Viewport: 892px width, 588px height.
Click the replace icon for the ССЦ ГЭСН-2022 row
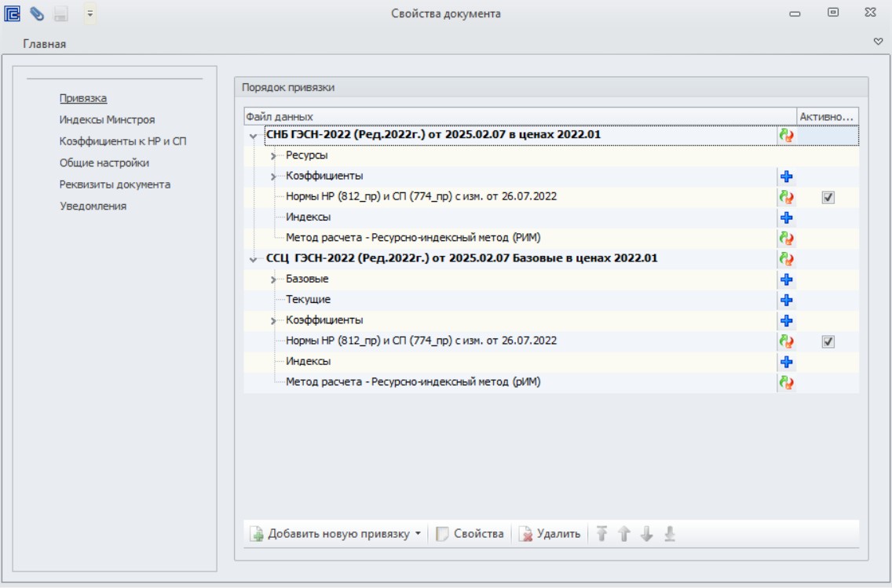(786, 259)
